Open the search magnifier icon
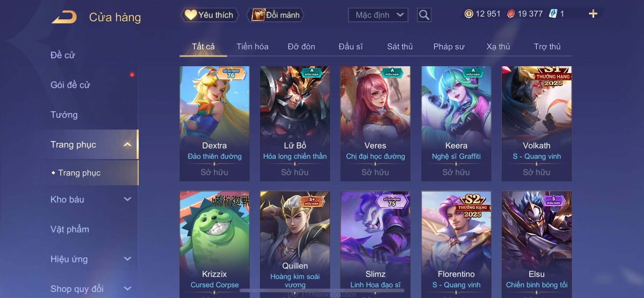This screenshot has width=644, height=298. pos(424,15)
